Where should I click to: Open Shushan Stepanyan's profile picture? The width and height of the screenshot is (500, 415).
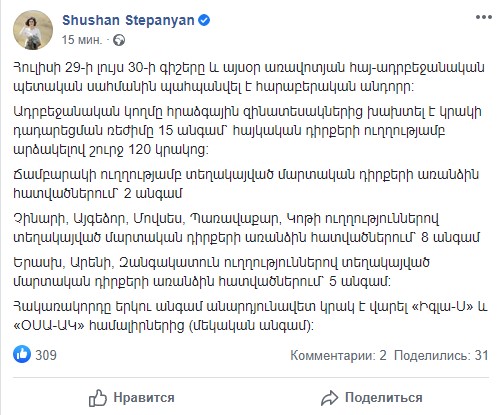click(x=33, y=30)
